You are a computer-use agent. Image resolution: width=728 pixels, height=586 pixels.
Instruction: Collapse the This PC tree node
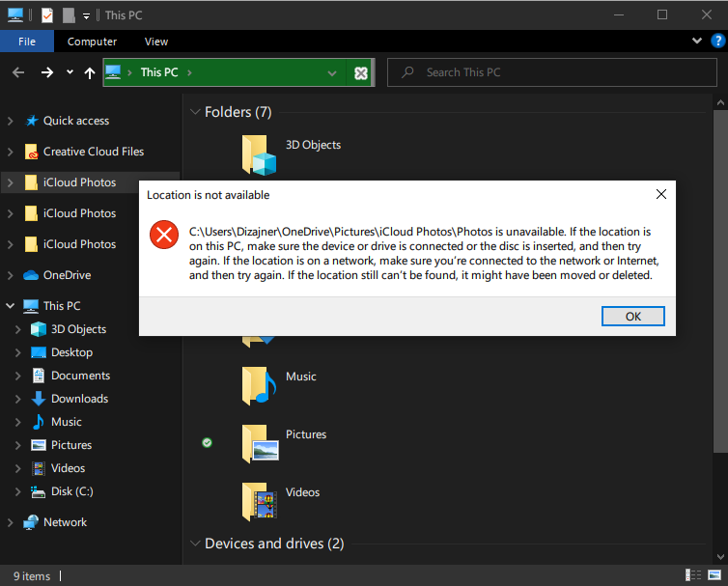pos(11,305)
